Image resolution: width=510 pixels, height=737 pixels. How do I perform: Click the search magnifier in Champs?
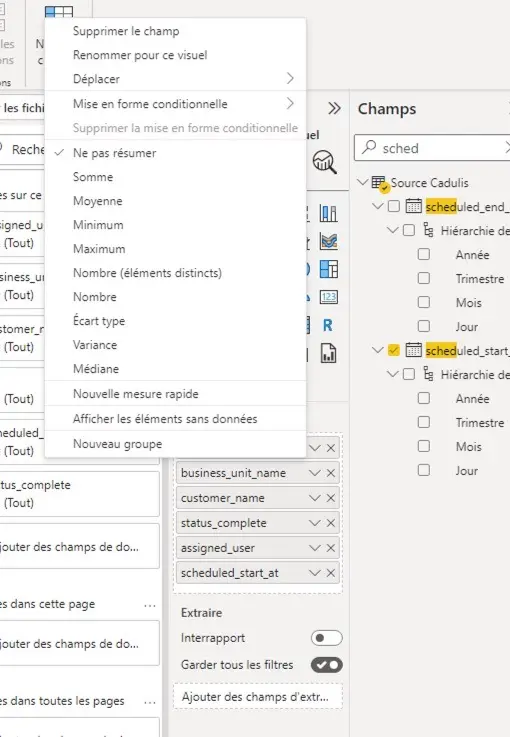tap(369, 147)
